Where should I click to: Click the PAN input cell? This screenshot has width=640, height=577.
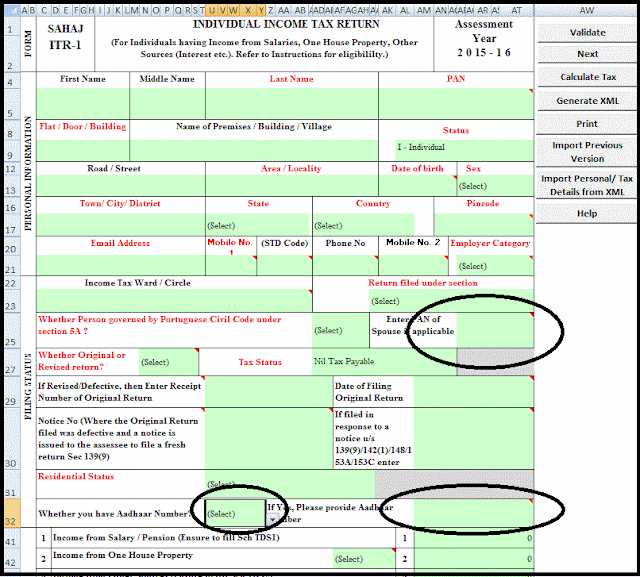tap(456, 104)
